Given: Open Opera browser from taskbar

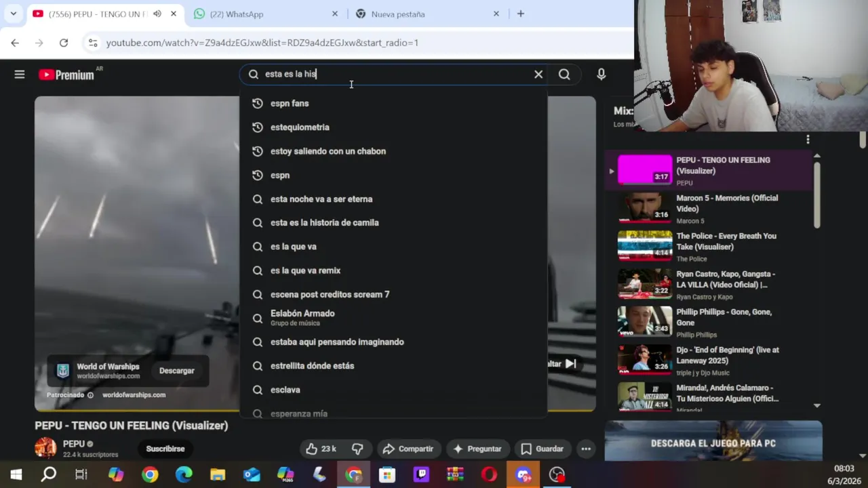Looking at the screenshot, I should (x=489, y=474).
